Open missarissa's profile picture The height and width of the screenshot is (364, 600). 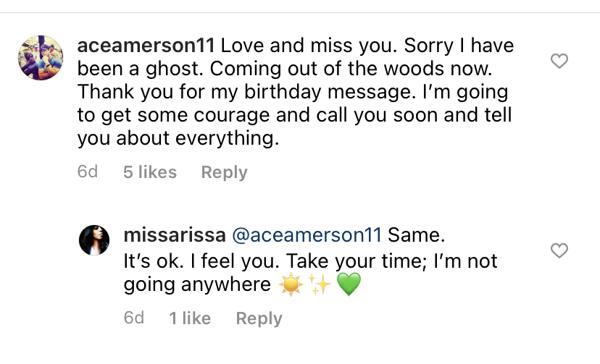pos(94,240)
